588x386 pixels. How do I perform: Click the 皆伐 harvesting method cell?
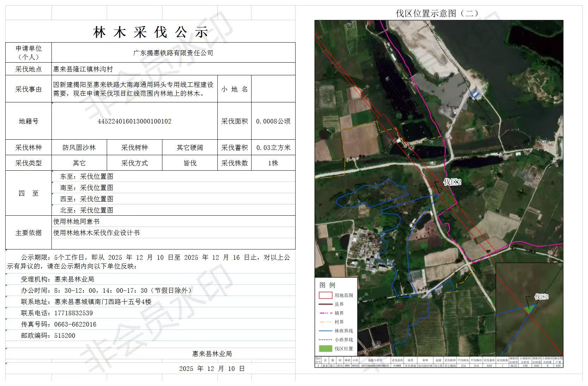190,163
